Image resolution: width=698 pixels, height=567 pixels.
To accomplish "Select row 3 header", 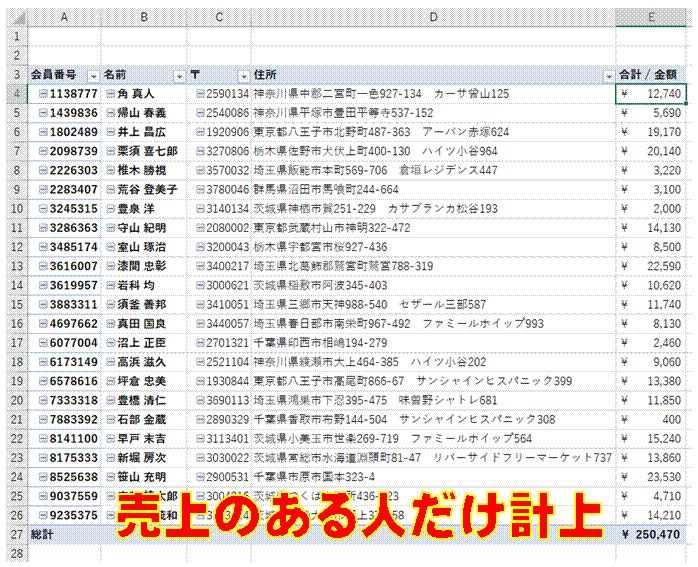I will click(x=17, y=74).
